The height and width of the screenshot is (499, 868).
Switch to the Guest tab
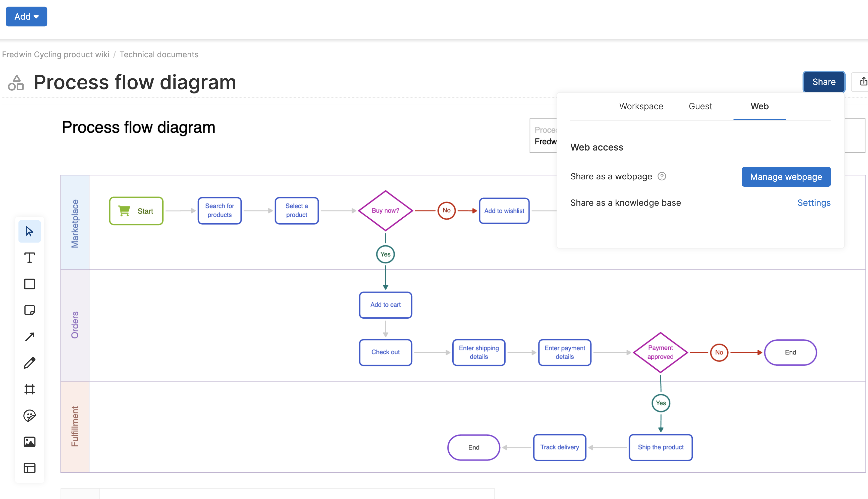(x=700, y=106)
